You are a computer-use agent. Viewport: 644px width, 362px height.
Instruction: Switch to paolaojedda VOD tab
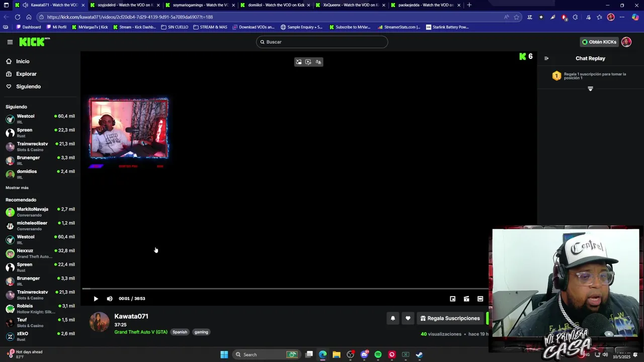pos(426,5)
